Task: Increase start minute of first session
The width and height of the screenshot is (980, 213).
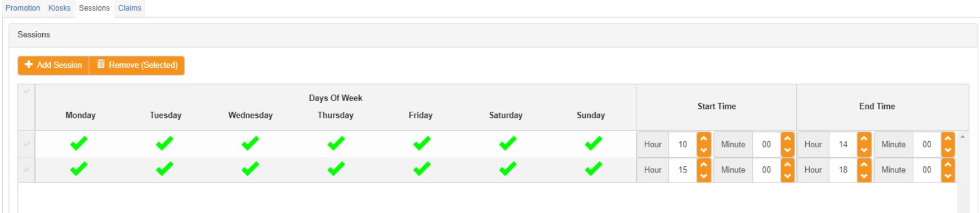Action: pos(787,138)
